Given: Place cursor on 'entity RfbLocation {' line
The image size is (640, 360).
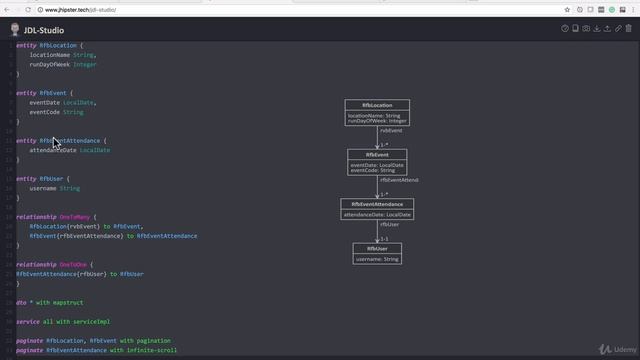Looking at the screenshot, I should [x=49, y=45].
